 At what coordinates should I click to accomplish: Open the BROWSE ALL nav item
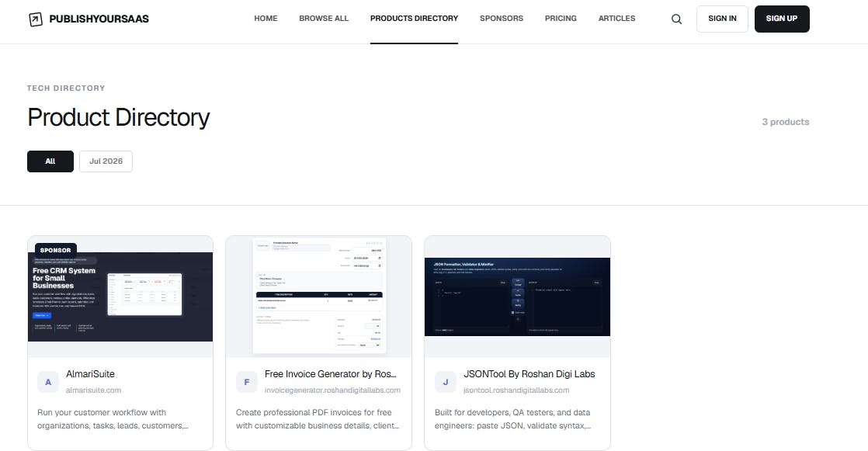coord(324,19)
